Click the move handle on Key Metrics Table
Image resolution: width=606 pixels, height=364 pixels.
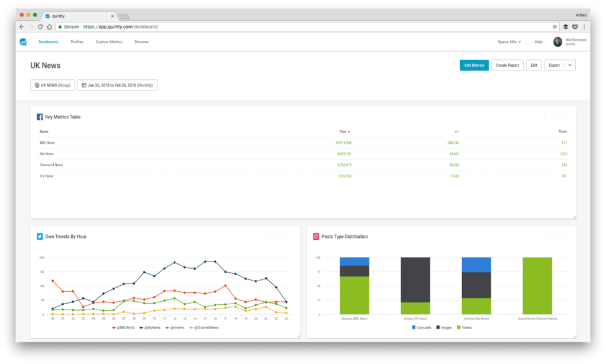tap(566, 117)
